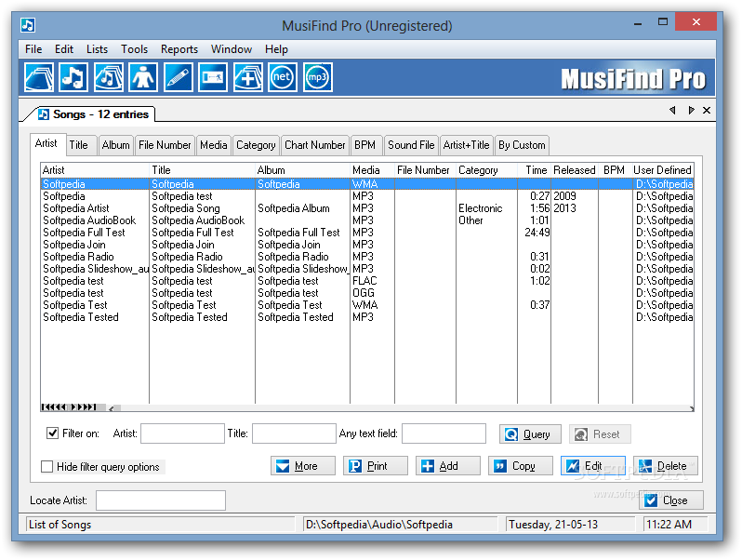
Task: Click the right arrow of the window tab strip
Action: pos(691,111)
